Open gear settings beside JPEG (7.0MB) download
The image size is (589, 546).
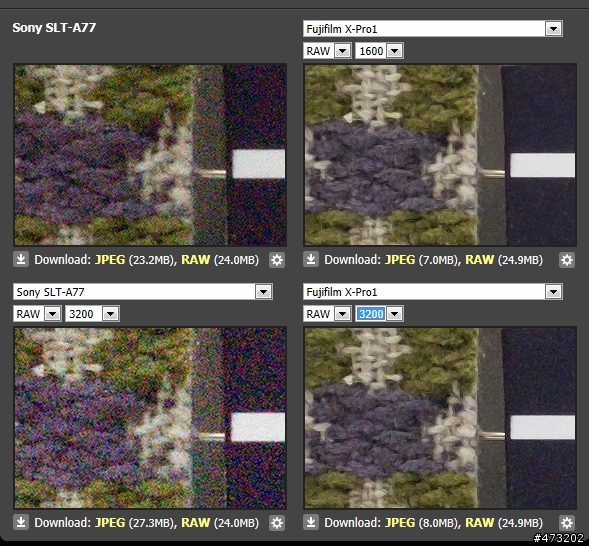click(567, 260)
